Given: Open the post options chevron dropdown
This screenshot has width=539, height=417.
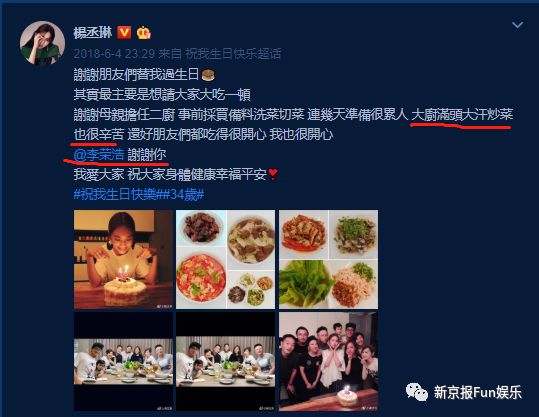Looking at the screenshot, I should pyautogui.click(x=517, y=25).
